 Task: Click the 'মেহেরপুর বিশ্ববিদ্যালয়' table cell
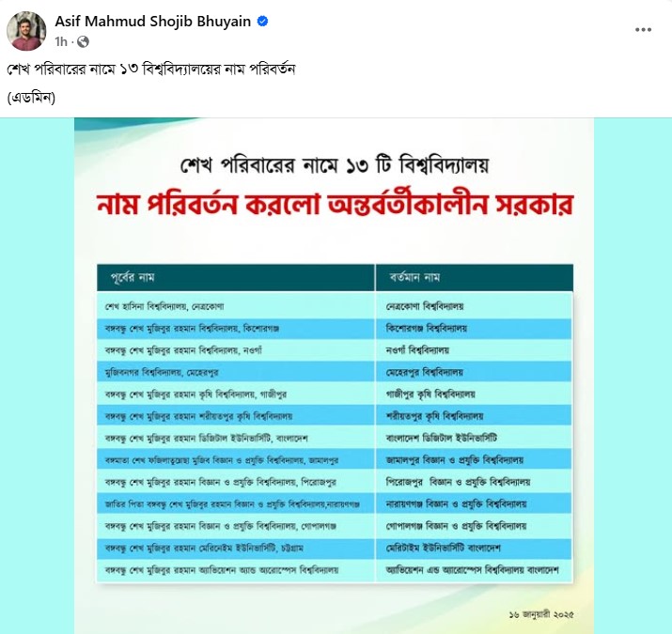[x=427, y=372]
